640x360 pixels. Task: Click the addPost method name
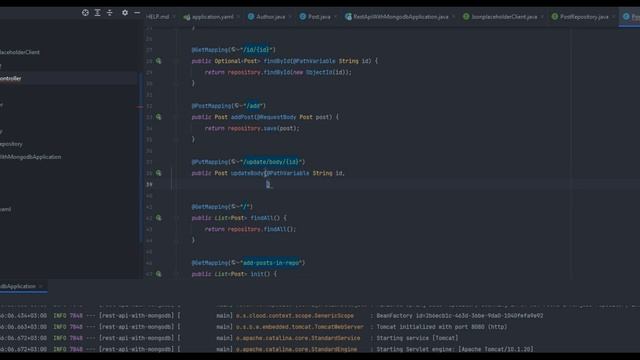point(242,117)
